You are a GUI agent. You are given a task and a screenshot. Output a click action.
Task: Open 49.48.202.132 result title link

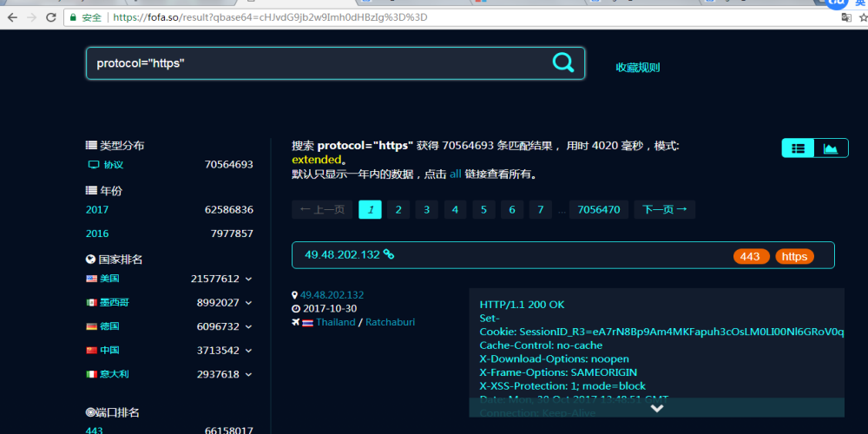[x=342, y=254]
